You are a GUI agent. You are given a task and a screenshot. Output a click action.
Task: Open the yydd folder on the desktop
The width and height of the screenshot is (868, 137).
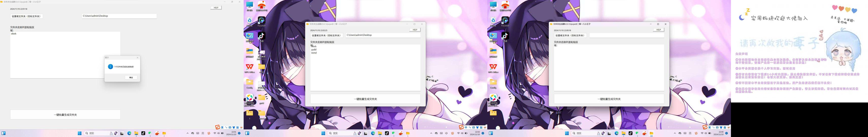(x=261, y=98)
